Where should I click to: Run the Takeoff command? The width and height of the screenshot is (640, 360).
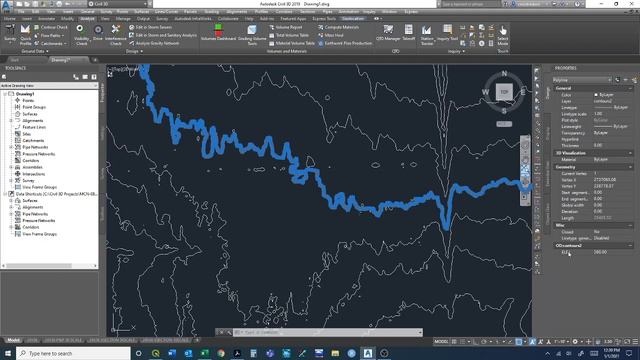(409, 33)
